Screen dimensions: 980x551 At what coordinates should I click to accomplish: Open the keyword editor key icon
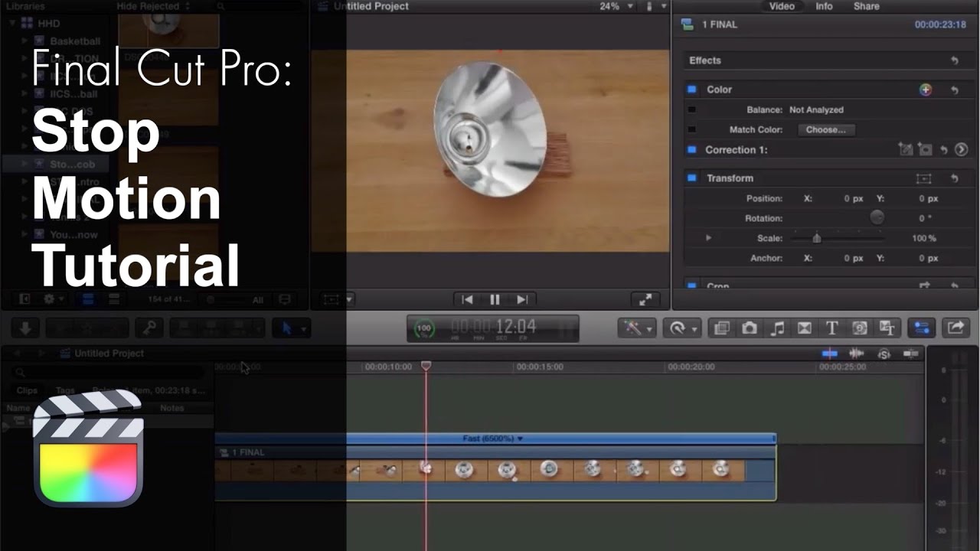[149, 328]
